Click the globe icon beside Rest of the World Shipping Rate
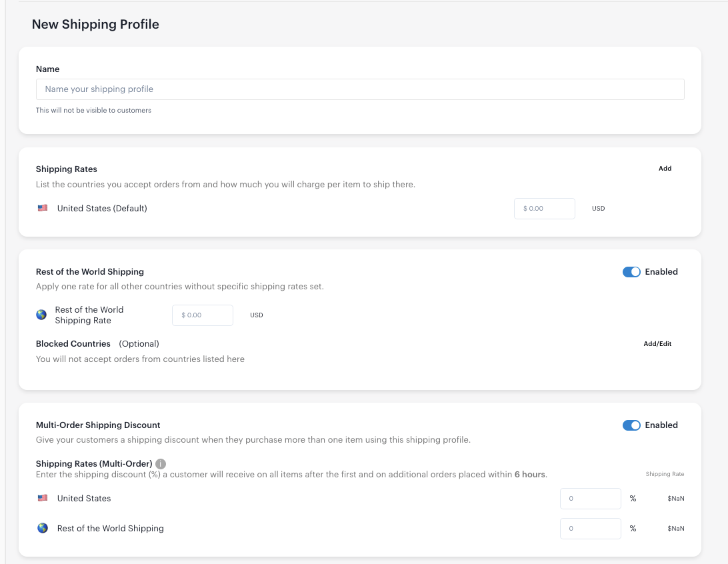This screenshot has height=564, width=728. click(x=41, y=314)
